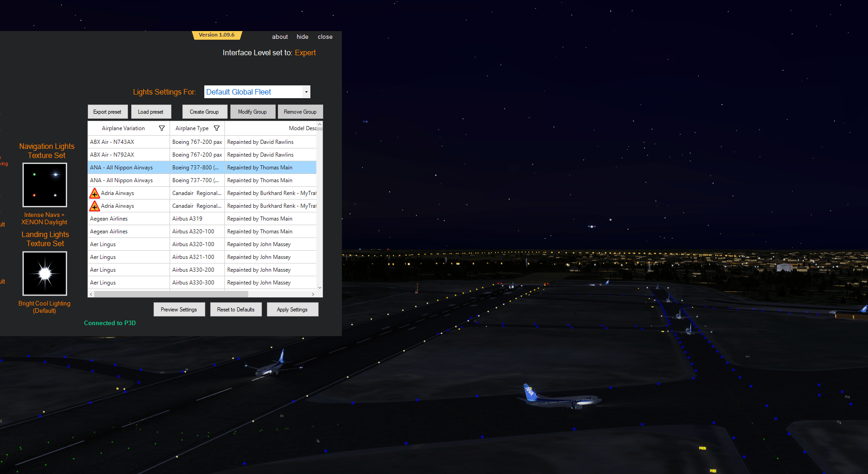Select the ANA Boeing 737-700 row
This screenshot has width=868, height=474.
click(202, 180)
